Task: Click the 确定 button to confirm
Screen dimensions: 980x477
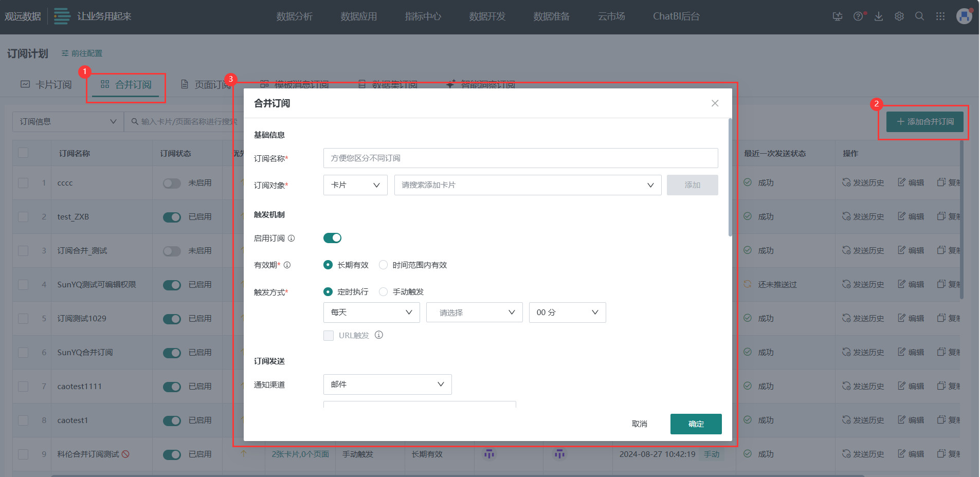Action: [x=696, y=424]
